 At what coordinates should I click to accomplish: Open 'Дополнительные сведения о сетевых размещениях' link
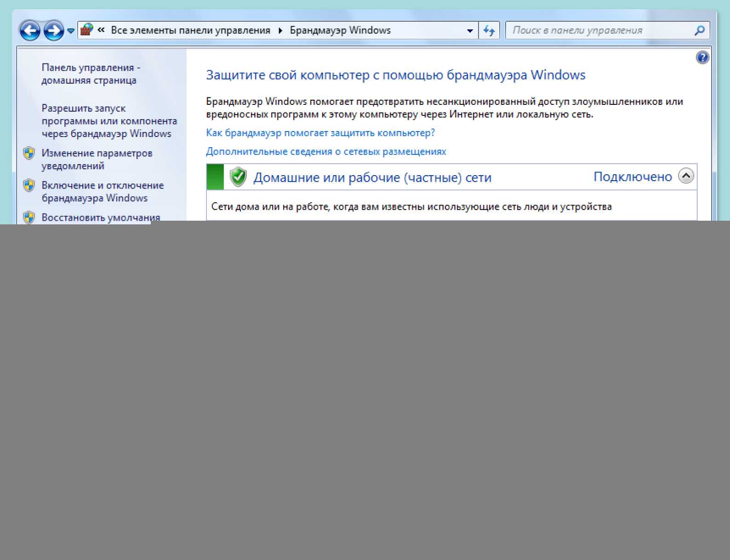click(326, 151)
